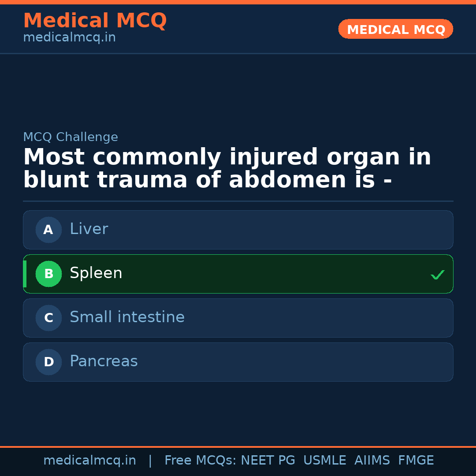
Task: Click the question text about blunt abdominal trauma
Action: (x=227, y=168)
